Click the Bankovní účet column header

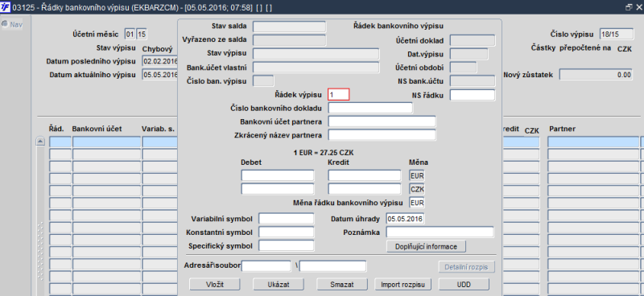pos(97,129)
